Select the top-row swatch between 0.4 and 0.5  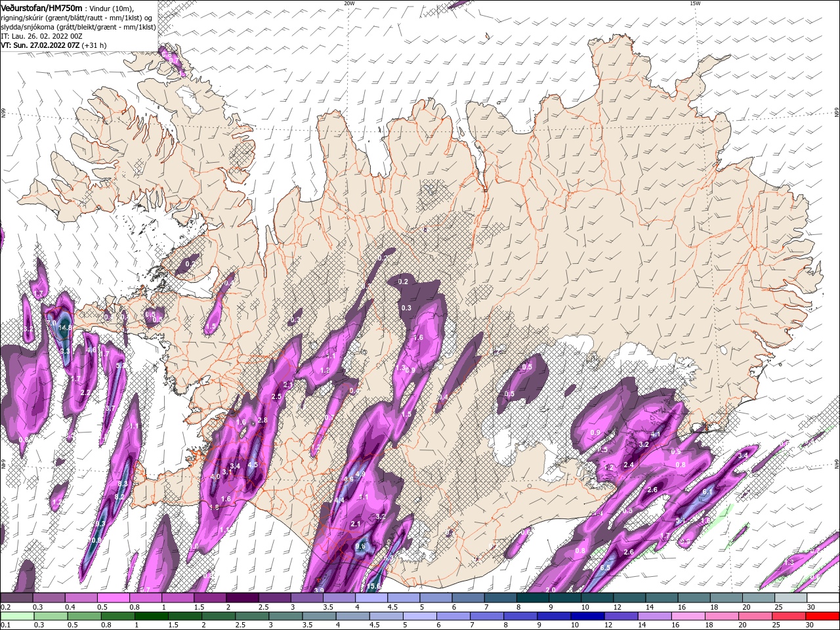point(81,598)
